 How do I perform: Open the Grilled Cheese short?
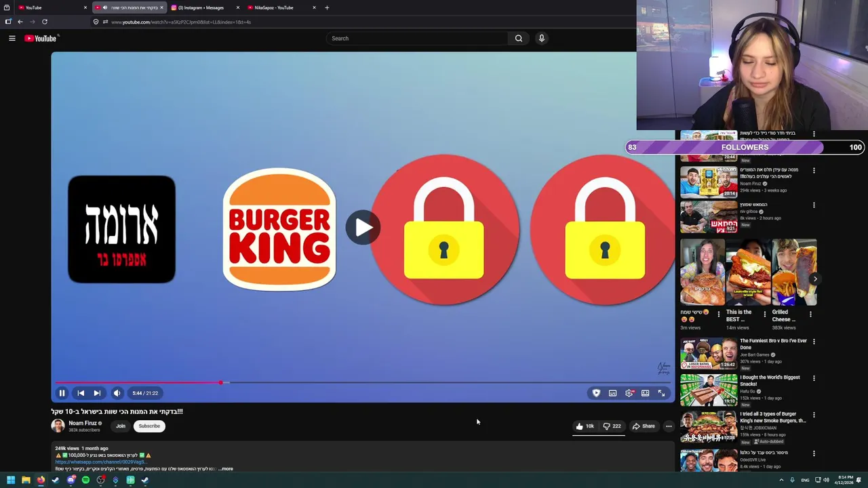(x=794, y=272)
